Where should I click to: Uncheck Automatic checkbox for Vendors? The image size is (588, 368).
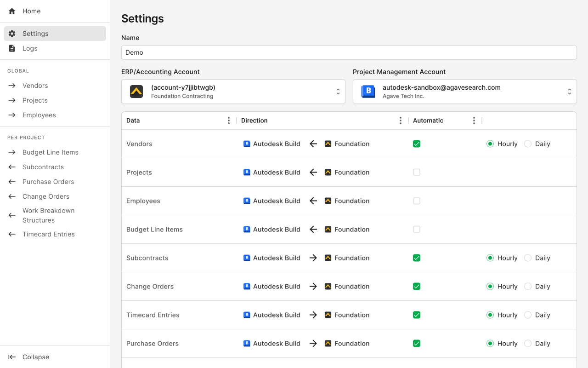(x=417, y=144)
